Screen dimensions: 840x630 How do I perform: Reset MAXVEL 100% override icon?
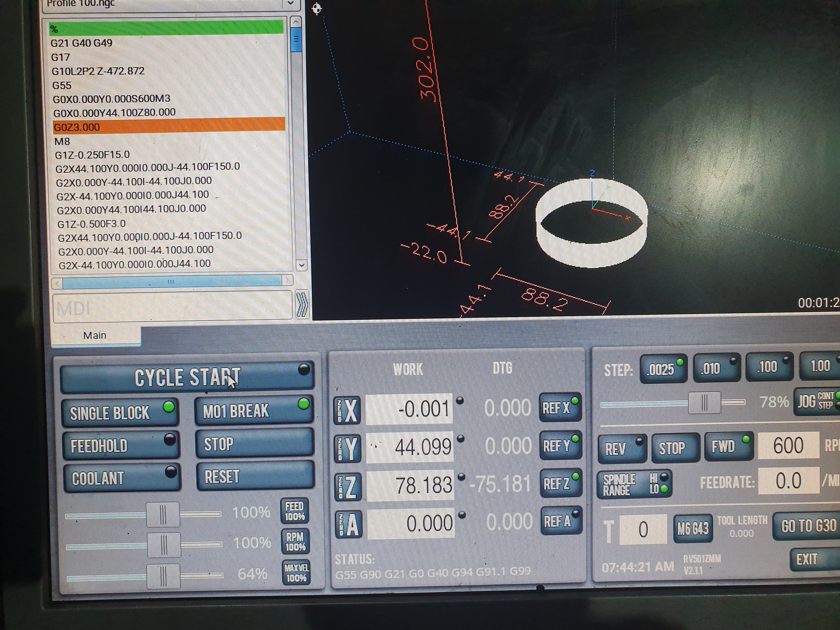pos(296,573)
